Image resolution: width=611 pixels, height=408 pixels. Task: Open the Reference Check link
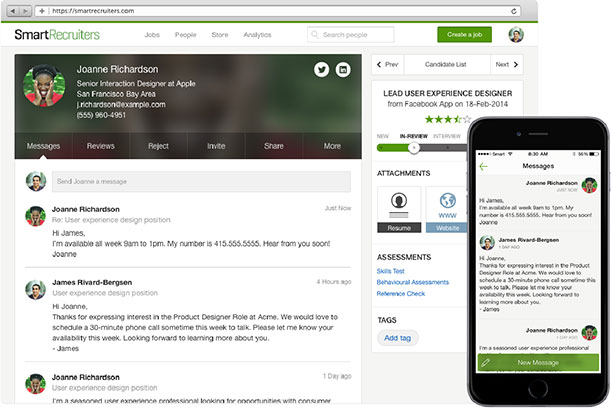[401, 293]
